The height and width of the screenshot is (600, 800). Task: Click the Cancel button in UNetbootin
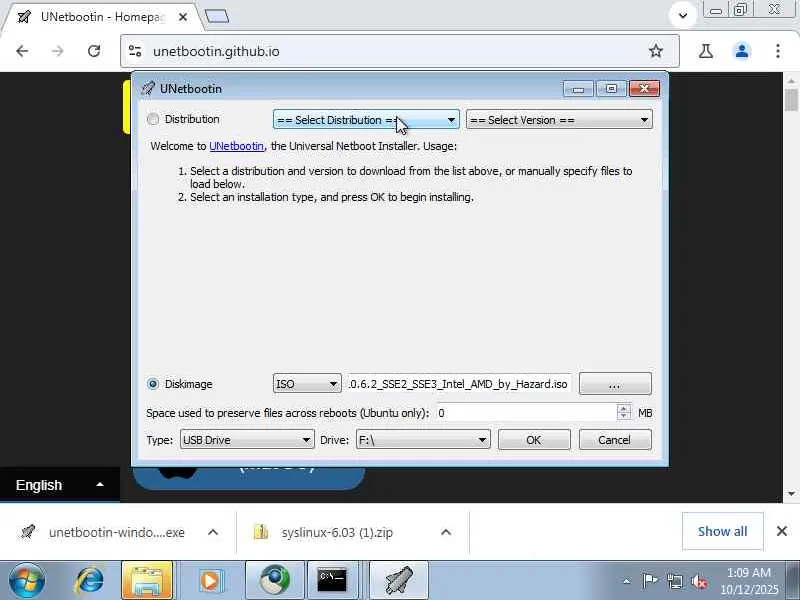click(x=615, y=440)
